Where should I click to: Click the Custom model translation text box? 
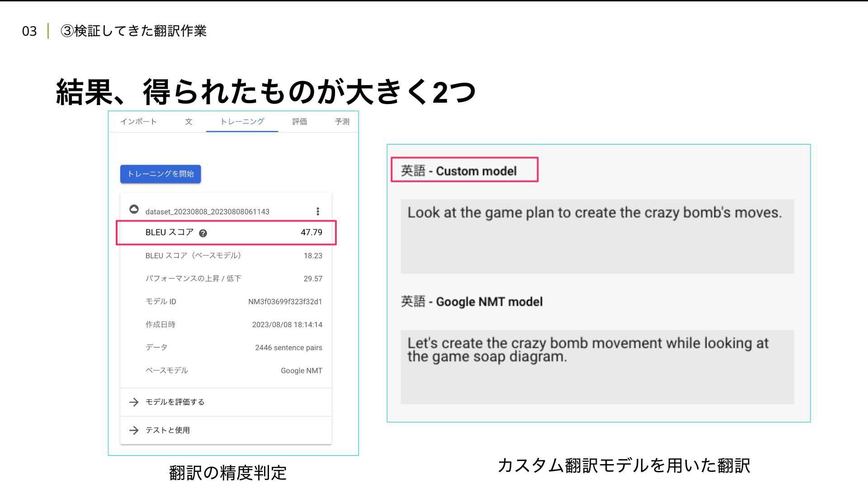[x=597, y=236]
